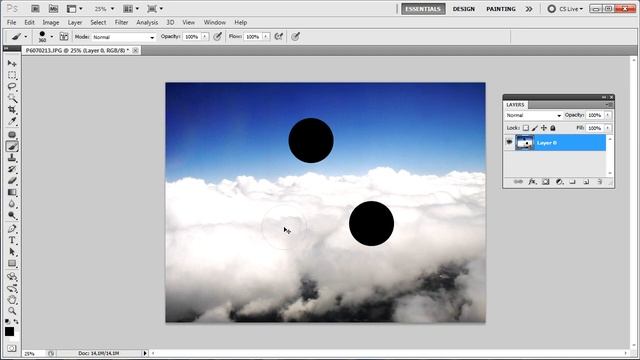This screenshot has width=640, height=360.
Task: Select the Move tool
Action: pos(12,63)
